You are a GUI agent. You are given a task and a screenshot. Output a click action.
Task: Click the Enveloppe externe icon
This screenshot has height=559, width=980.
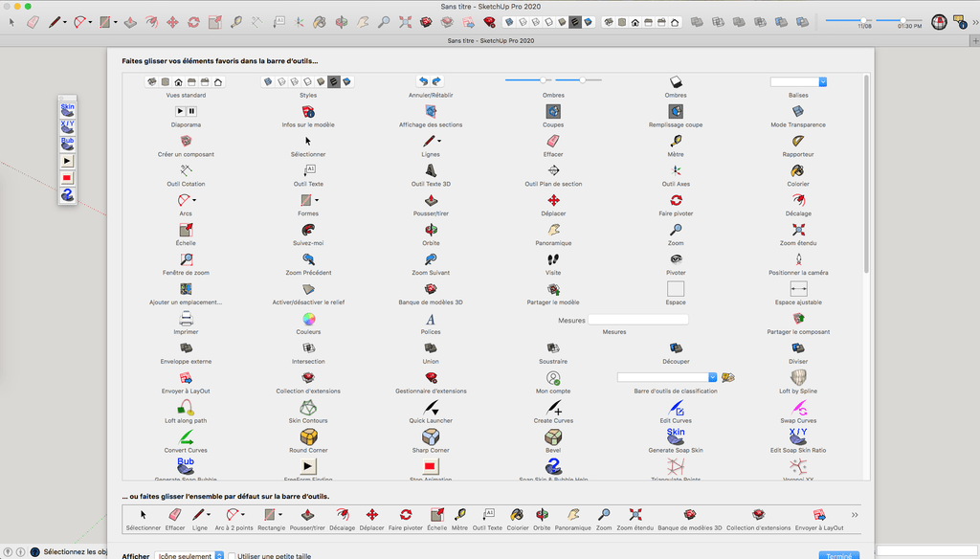(186, 347)
